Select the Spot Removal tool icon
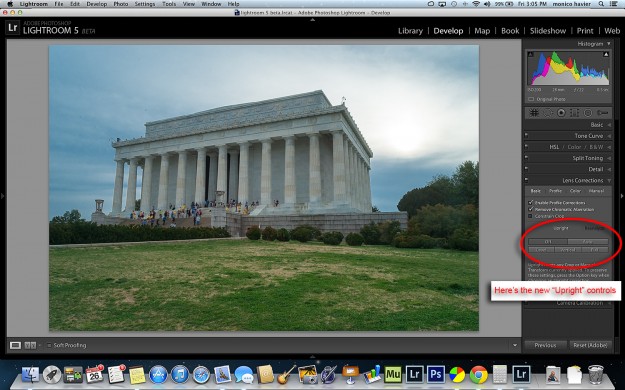 point(548,113)
